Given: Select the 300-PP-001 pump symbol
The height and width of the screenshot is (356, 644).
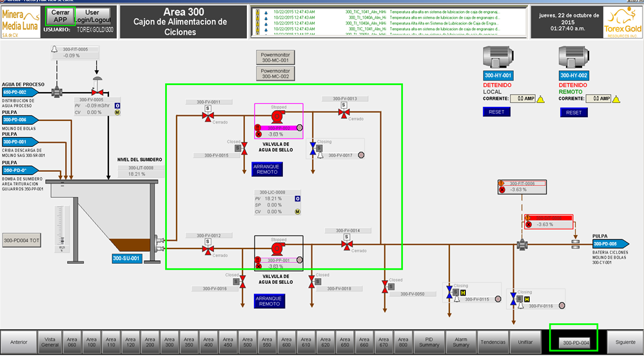Looking at the screenshot, I should tap(278, 248).
